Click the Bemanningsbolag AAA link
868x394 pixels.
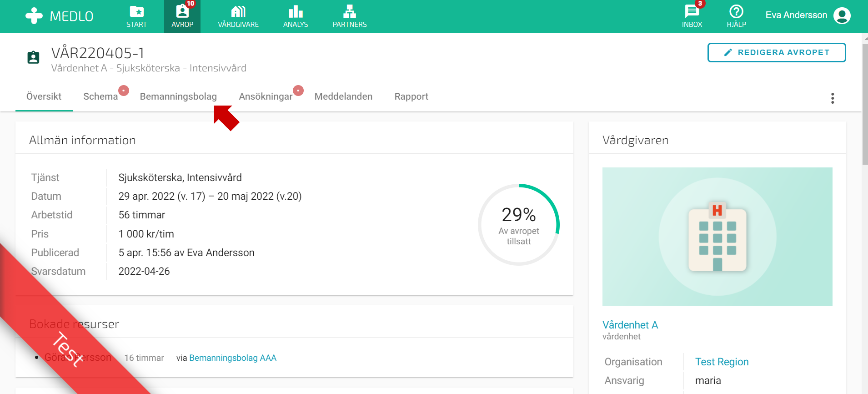[233, 358]
